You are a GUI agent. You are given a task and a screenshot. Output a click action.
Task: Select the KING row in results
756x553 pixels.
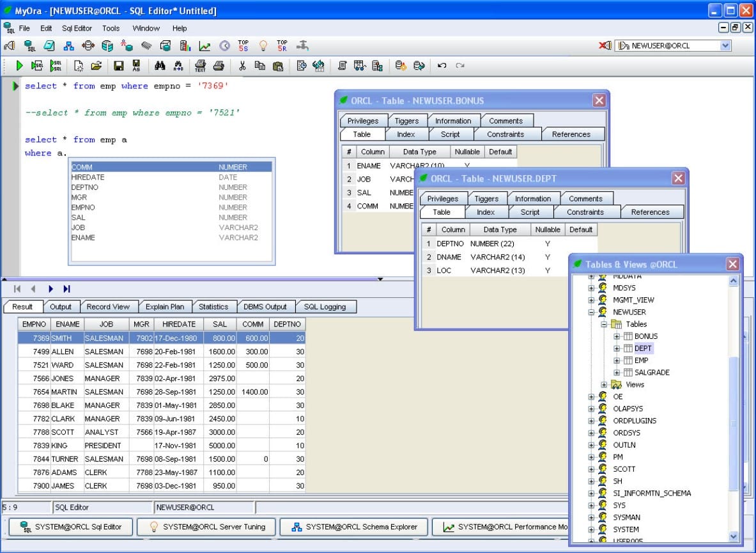[x=162, y=446]
